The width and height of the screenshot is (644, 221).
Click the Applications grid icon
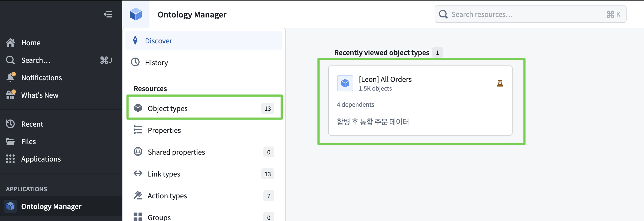coord(10,159)
